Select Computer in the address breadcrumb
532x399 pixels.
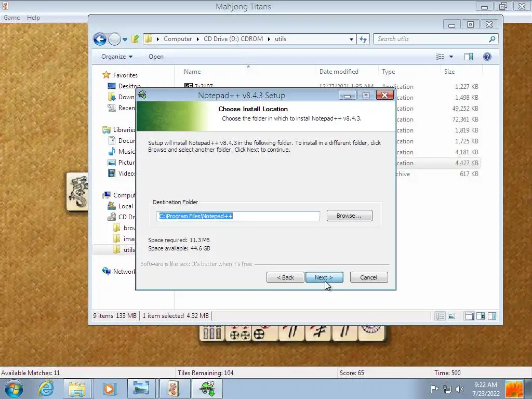(x=178, y=39)
